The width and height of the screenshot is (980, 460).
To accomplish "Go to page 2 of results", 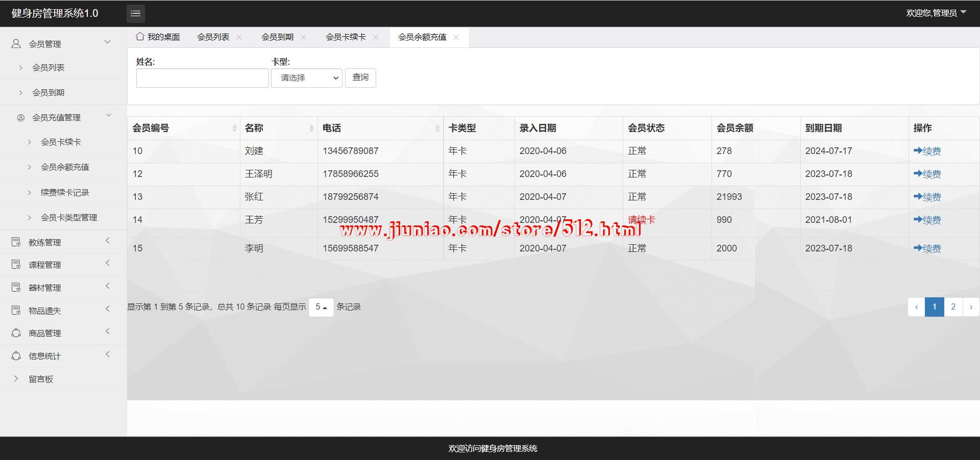I will click(953, 307).
